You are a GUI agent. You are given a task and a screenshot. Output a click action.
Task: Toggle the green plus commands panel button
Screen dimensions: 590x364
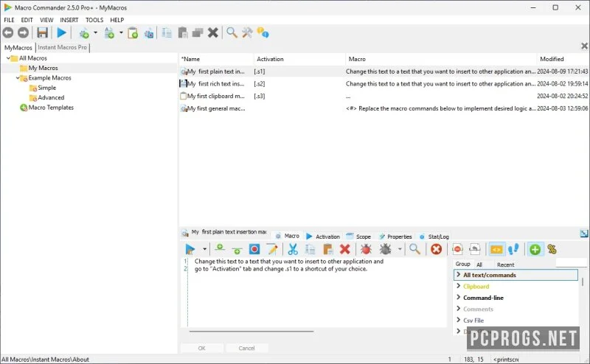(x=535, y=249)
